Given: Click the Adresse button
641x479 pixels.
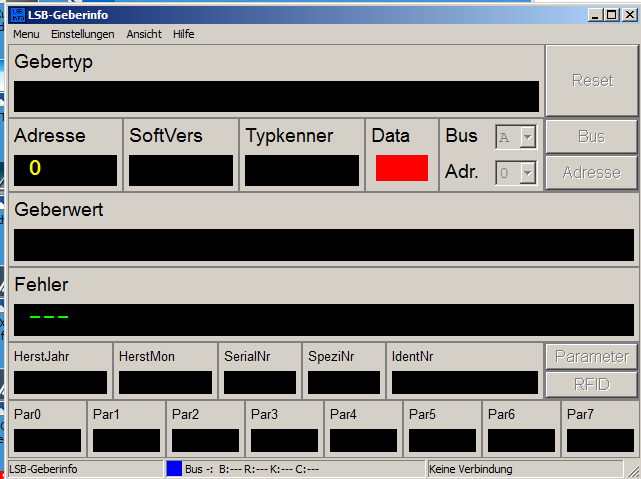Looking at the screenshot, I should pyautogui.click(x=591, y=172).
